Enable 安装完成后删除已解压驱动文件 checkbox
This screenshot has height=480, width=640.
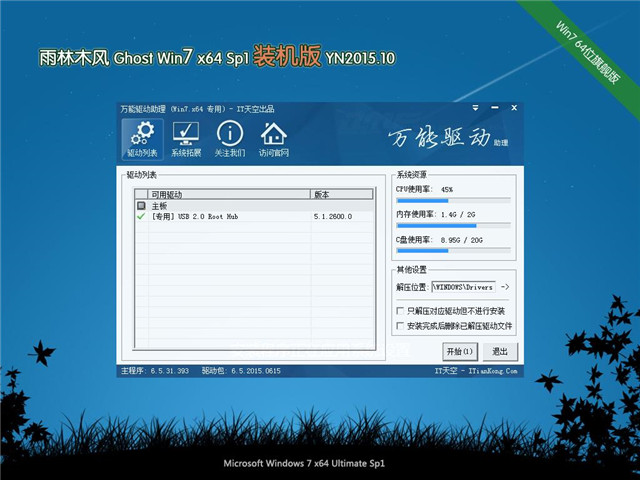coord(400,326)
